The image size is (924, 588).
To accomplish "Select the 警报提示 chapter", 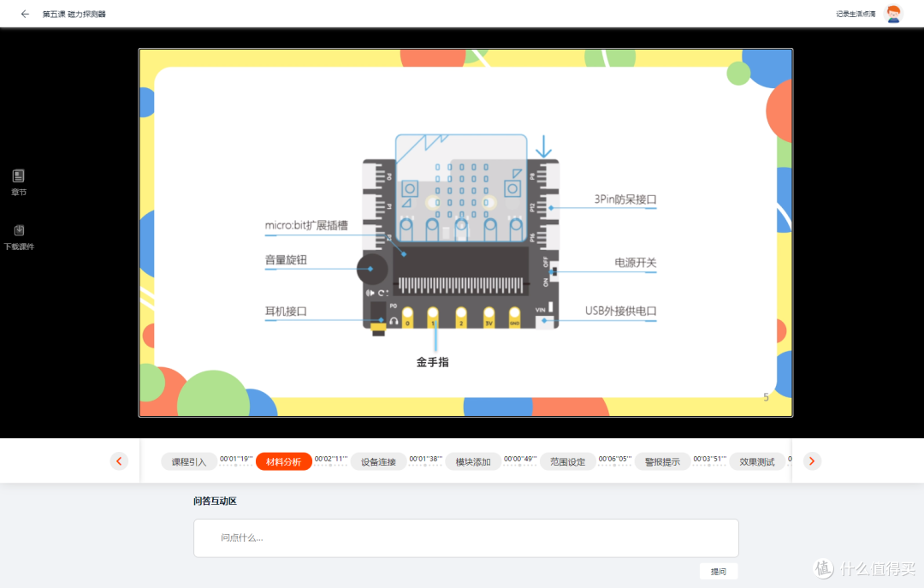I will coord(662,462).
